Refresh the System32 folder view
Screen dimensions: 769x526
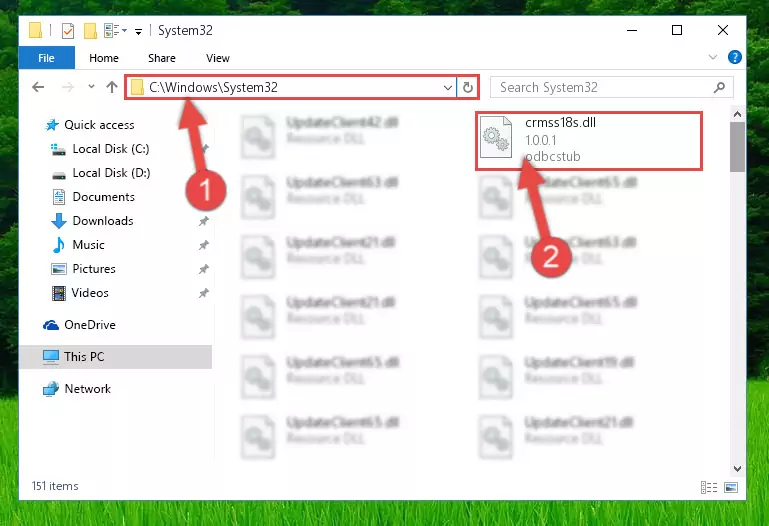click(467, 88)
